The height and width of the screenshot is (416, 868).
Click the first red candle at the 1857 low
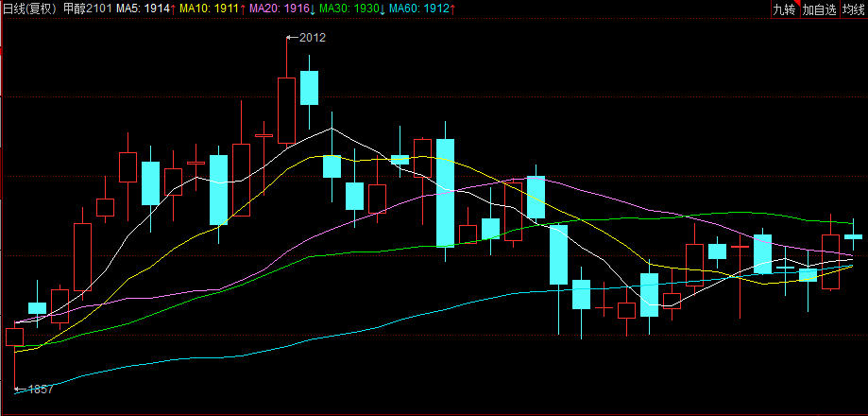[14, 337]
